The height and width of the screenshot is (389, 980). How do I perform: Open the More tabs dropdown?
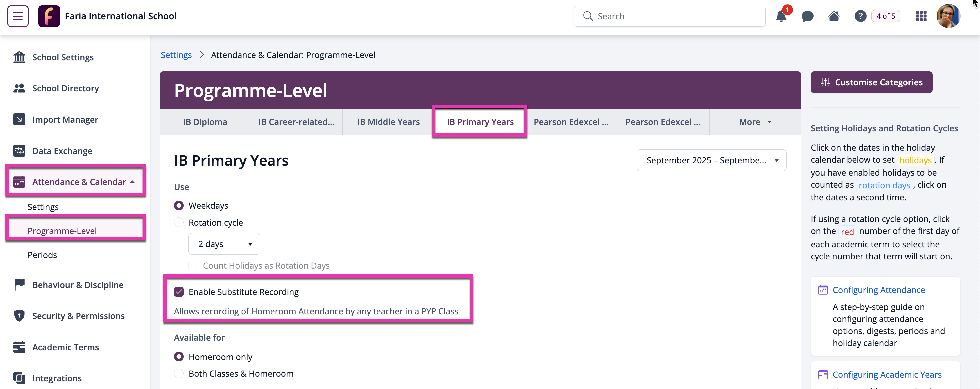pos(755,122)
